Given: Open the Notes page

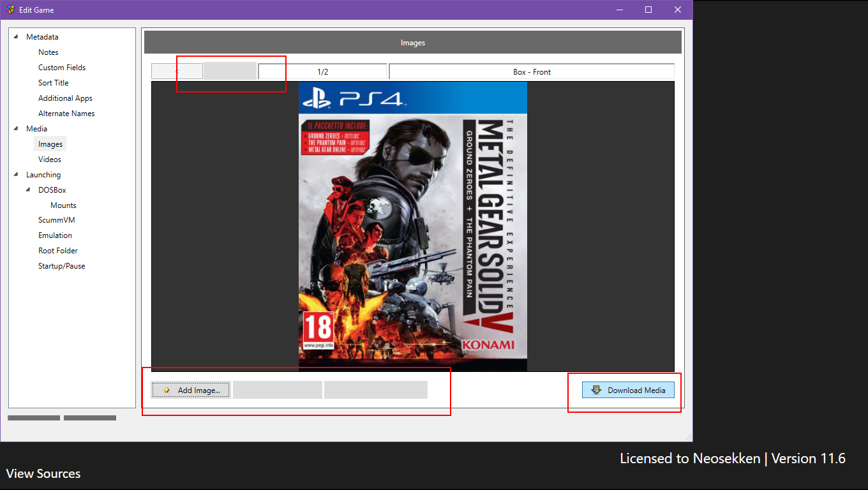Looking at the screenshot, I should (49, 52).
